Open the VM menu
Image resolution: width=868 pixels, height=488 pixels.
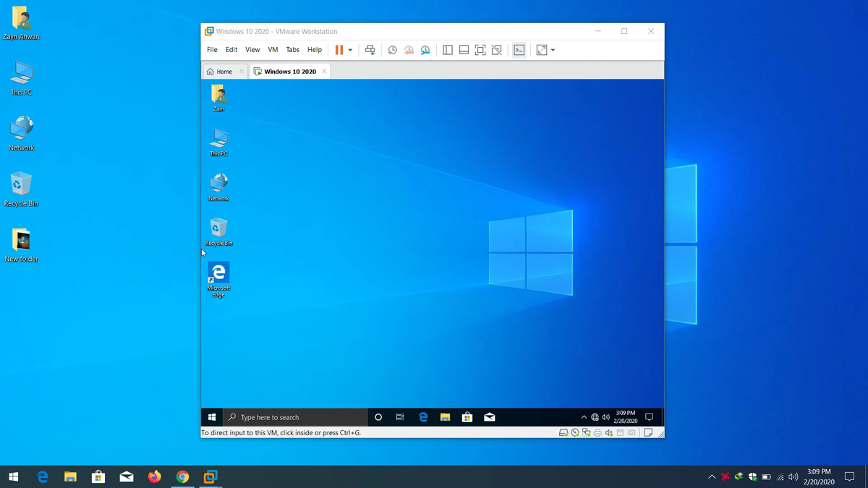click(x=273, y=50)
